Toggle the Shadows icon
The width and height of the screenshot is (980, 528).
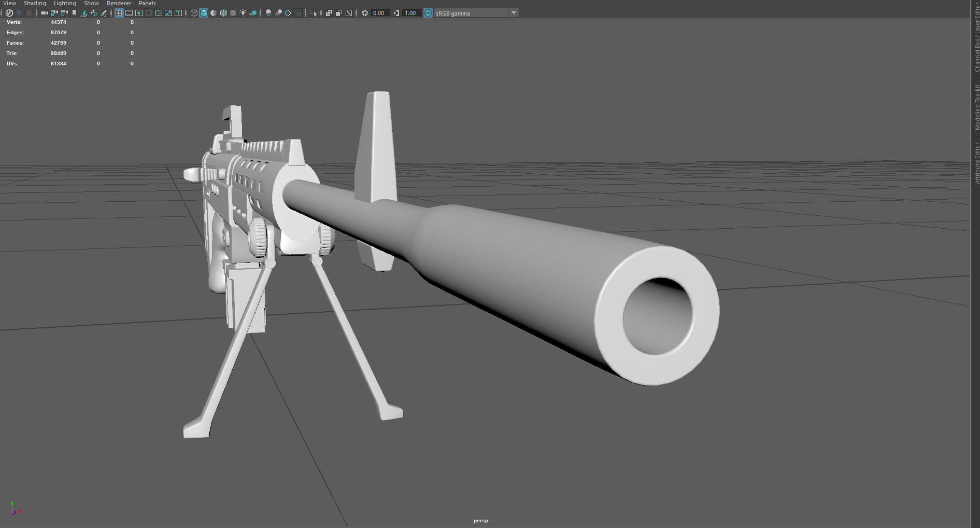click(x=253, y=13)
